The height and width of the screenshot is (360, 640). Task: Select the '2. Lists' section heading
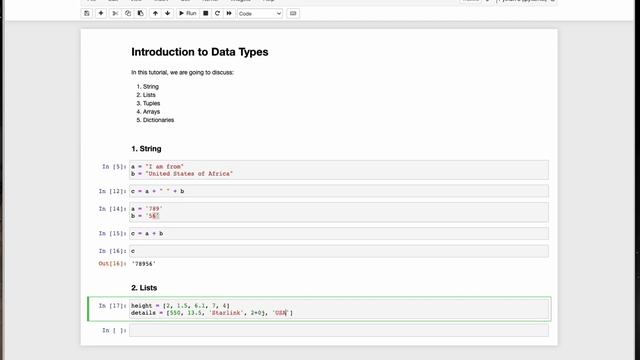click(144, 288)
